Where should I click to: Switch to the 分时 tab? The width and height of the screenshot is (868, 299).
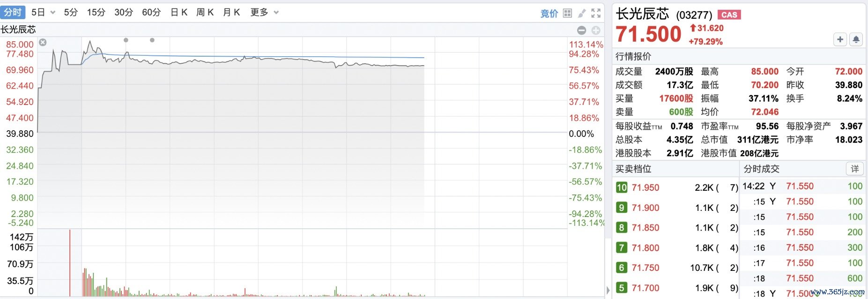(x=13, y=12)
